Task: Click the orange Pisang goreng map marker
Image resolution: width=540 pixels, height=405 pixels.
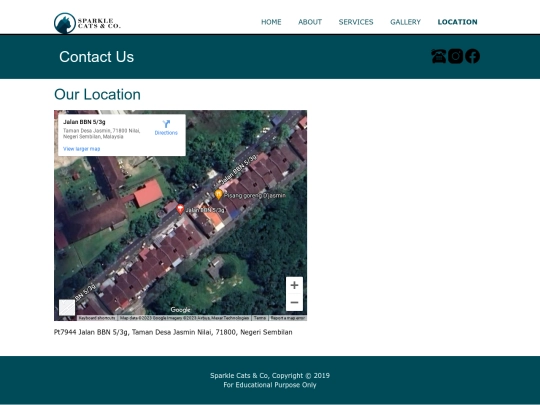Action: tap(218, 194)
